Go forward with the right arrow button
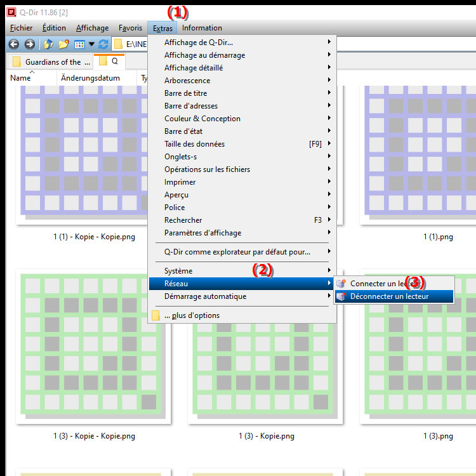476x476 pixels. (x=29, y=44)
